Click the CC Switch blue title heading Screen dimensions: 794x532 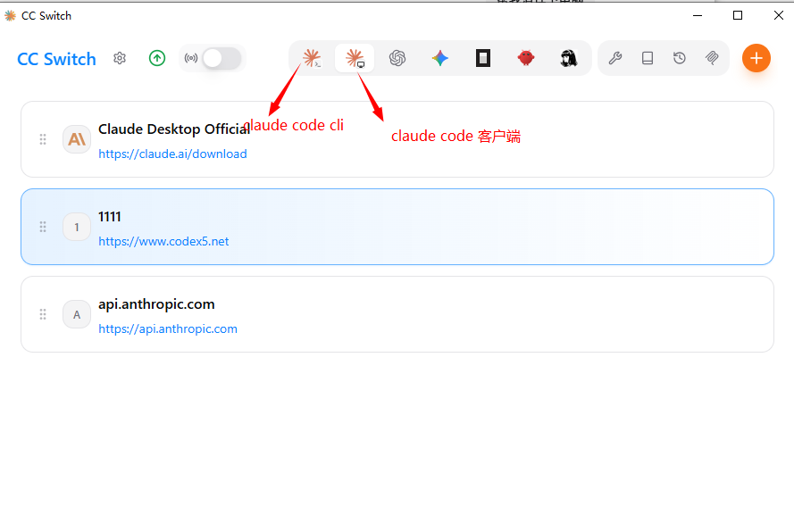(x=57, y=59)
